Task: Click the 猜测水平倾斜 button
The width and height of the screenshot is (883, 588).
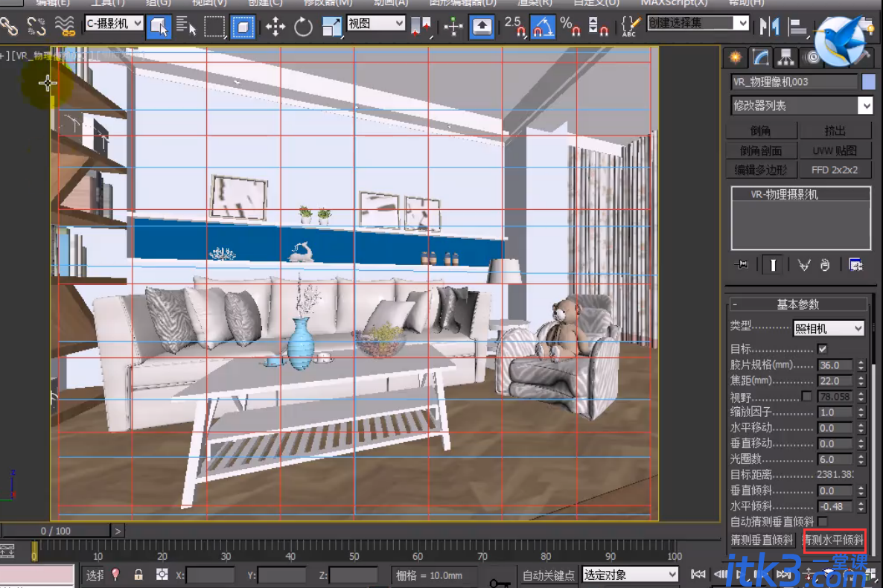Action: click(834, 540)
